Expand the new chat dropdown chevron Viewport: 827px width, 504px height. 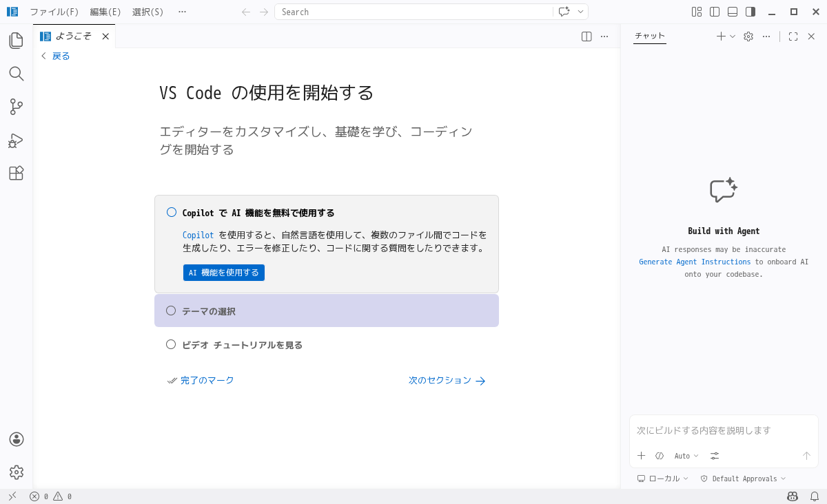coord(733,36)
